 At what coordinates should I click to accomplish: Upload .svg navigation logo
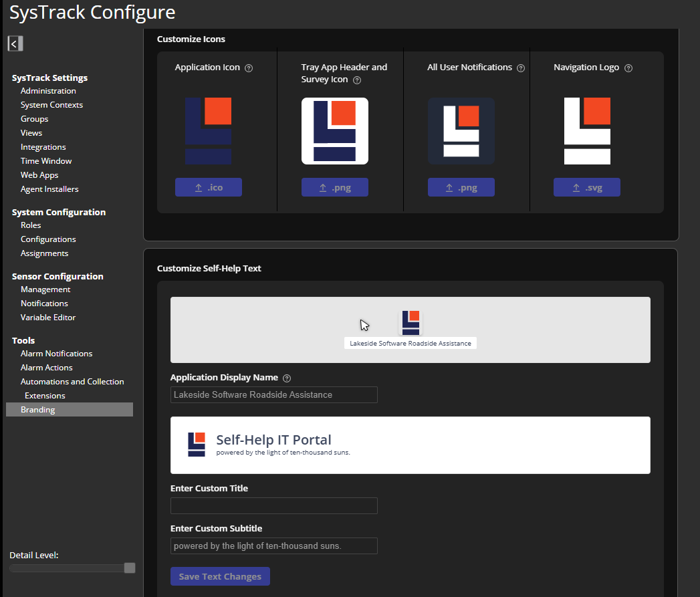[587, 188]
